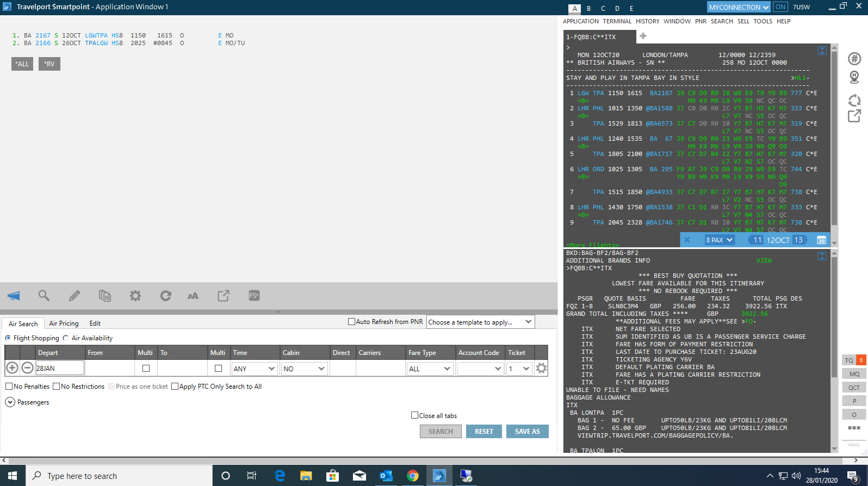Screen dimensions: 868x486
Task: Tick the Auto Refresh from PNR checkbox
Action: coord(351,322)
